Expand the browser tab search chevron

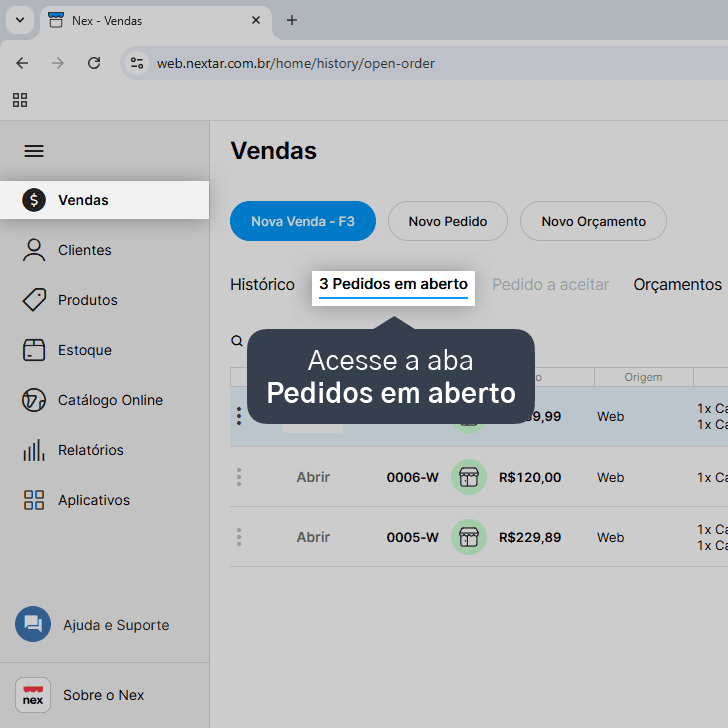click(20, 20)
